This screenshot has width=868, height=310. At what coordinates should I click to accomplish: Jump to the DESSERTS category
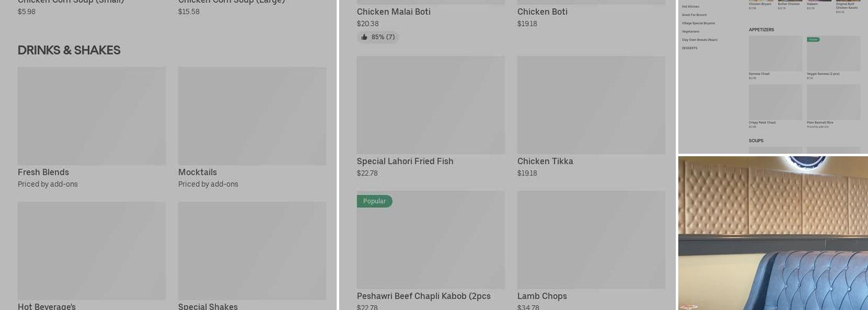click(689, 48)
